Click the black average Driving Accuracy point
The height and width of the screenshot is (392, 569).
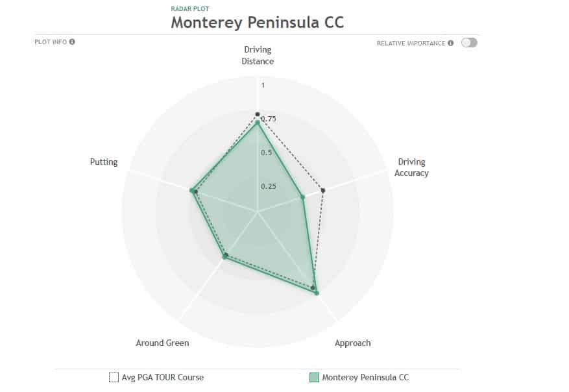click(x=323, y=190)
